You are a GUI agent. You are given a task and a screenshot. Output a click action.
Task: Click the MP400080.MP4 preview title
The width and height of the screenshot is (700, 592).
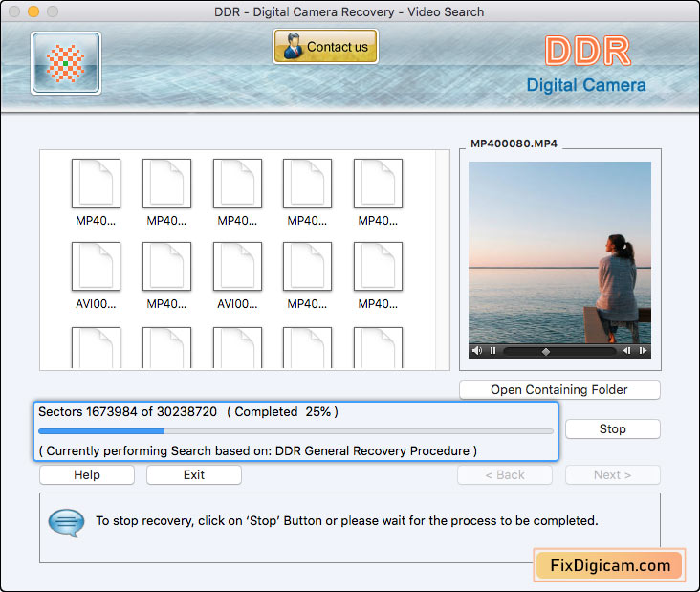tap(514, 143)
